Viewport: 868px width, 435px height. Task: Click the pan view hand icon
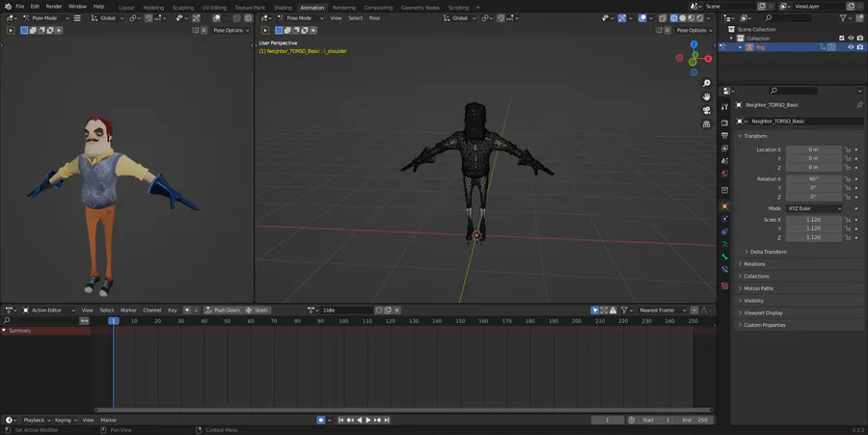[707, 96]
